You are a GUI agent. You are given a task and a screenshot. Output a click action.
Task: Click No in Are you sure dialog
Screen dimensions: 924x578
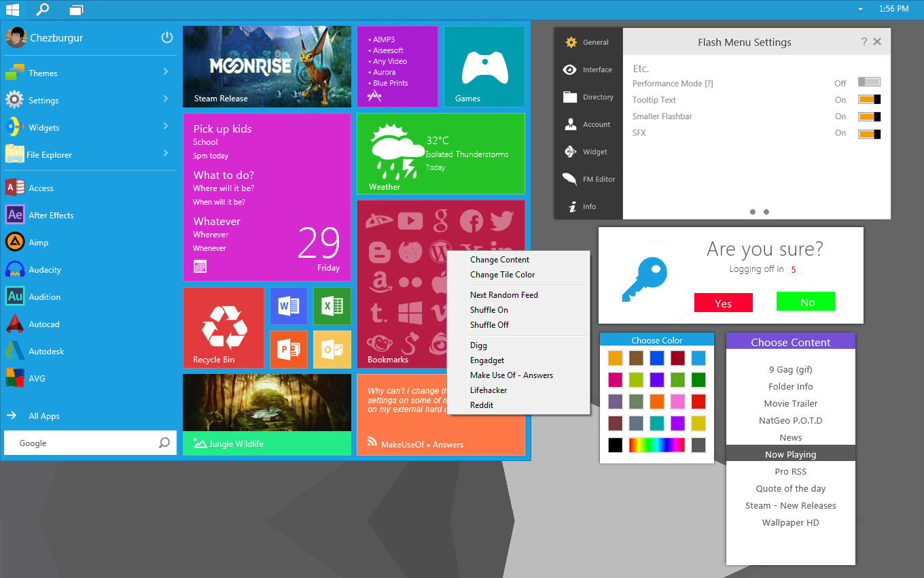806,301
